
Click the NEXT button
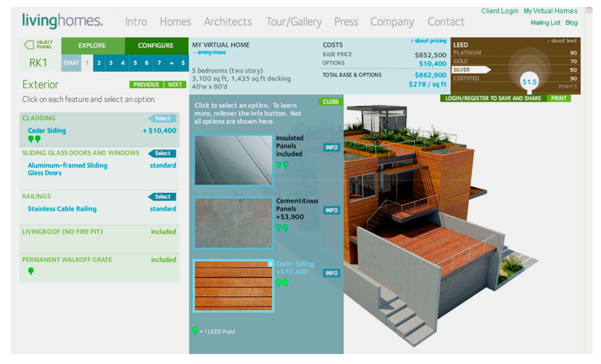coord(175,85)
